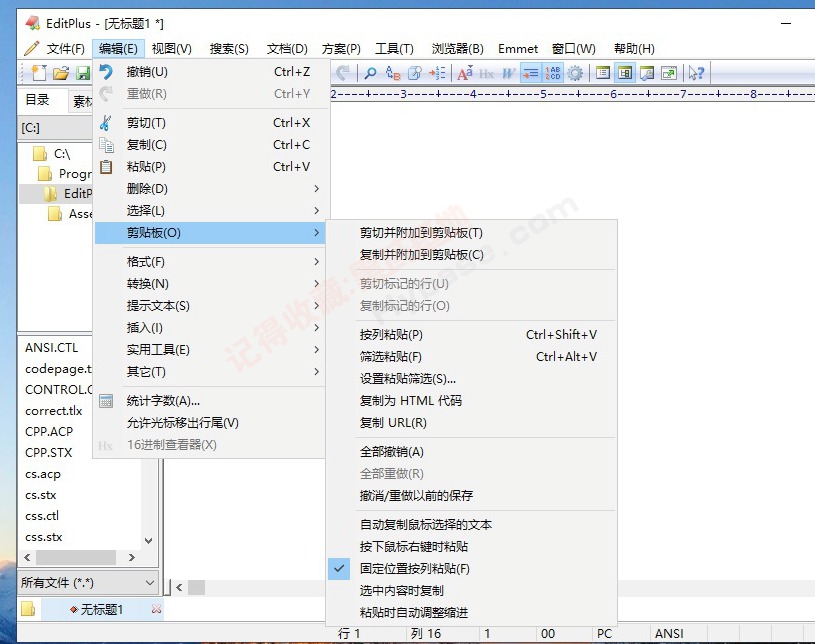815x644 pixels.
Task: Click ANSI encoding in status bar
Action: pos(669,634)
